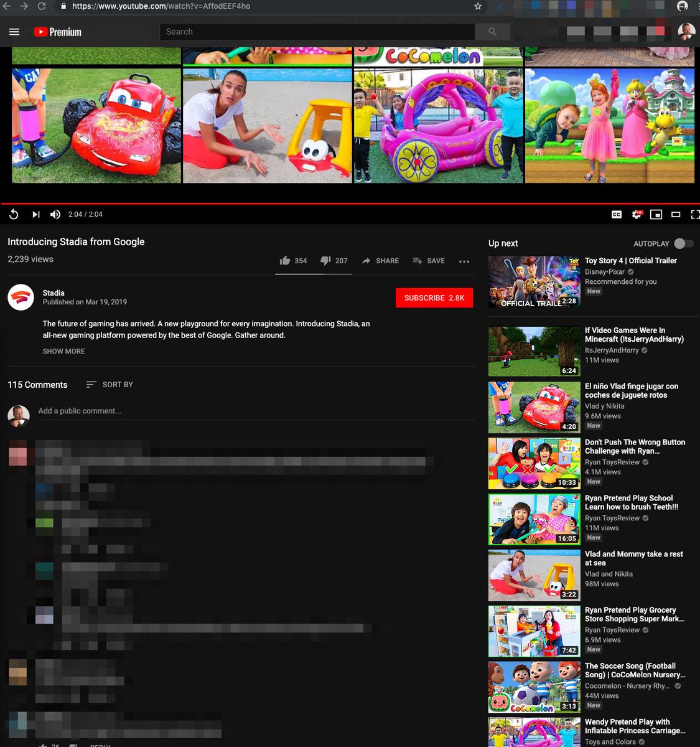
Task: Visit ItsJerryAndHarry channel link
Action: 612,350
